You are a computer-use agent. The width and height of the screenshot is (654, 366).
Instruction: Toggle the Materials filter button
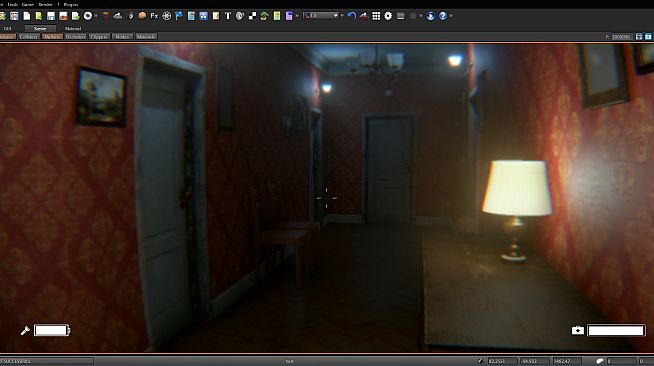coord(146,37)
